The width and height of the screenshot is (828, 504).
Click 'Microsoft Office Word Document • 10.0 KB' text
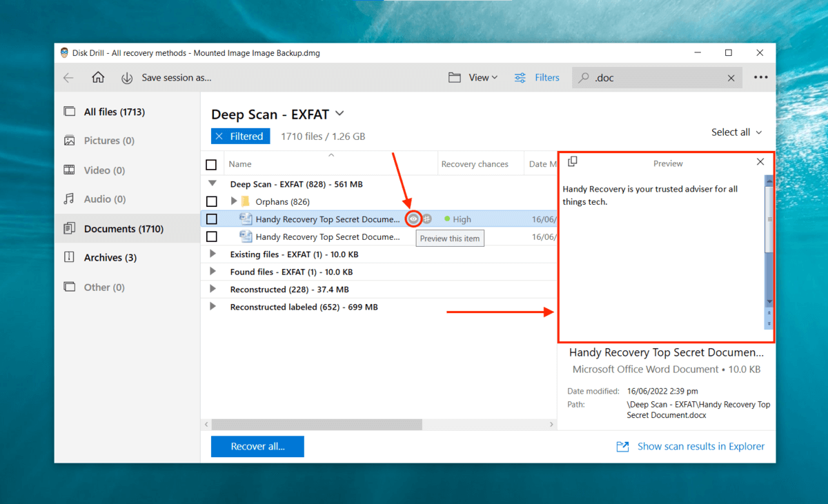point(667,370)
